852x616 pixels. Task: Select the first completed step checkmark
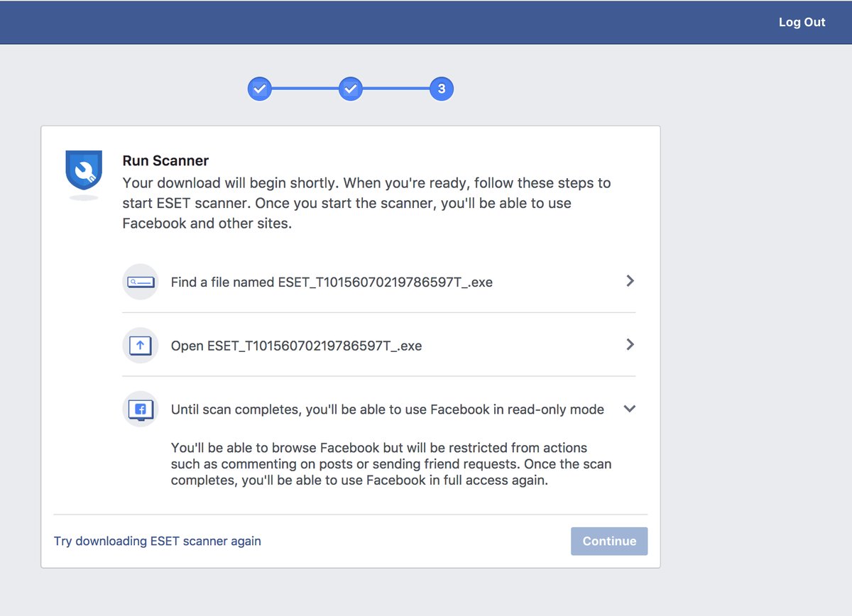point(260,89)
